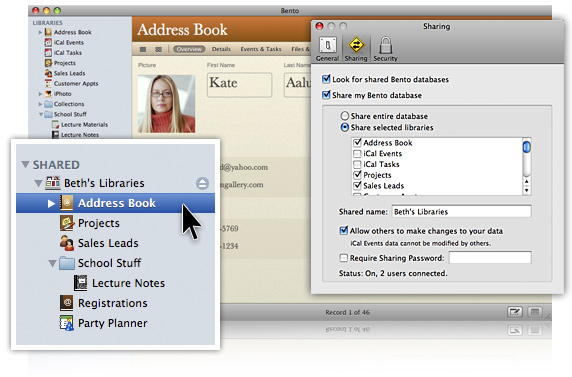Click the Lecture Notes icon in the SHARED list

click(x=81, y=283)
